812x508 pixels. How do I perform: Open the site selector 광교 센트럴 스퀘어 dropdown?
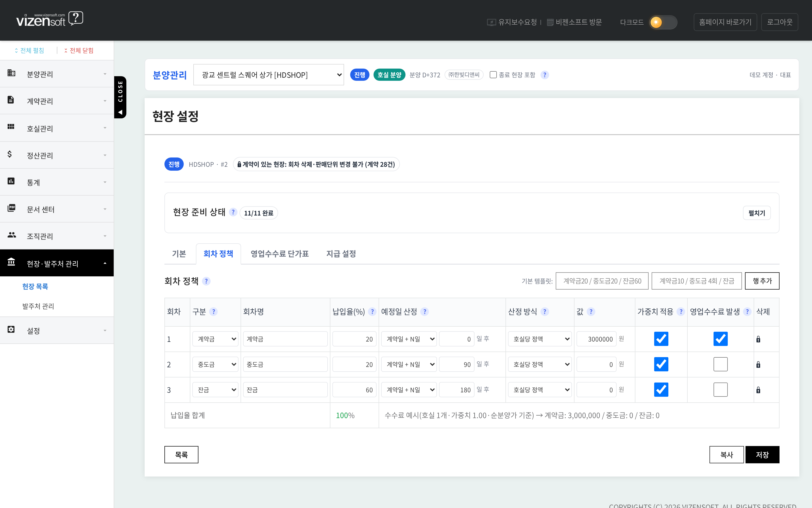tap(268, 75)
